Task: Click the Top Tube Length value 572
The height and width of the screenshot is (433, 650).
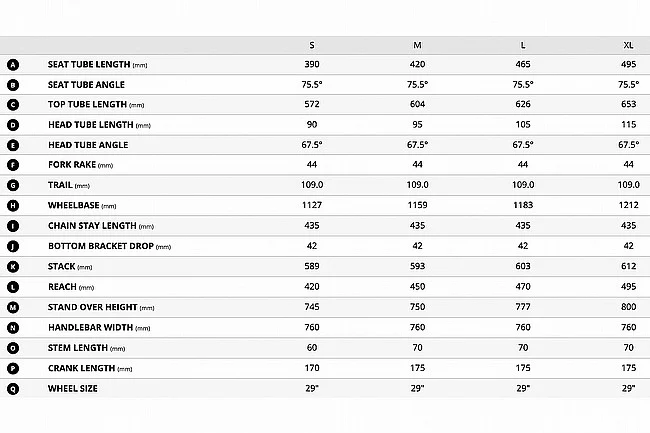Action: (312, 104)
